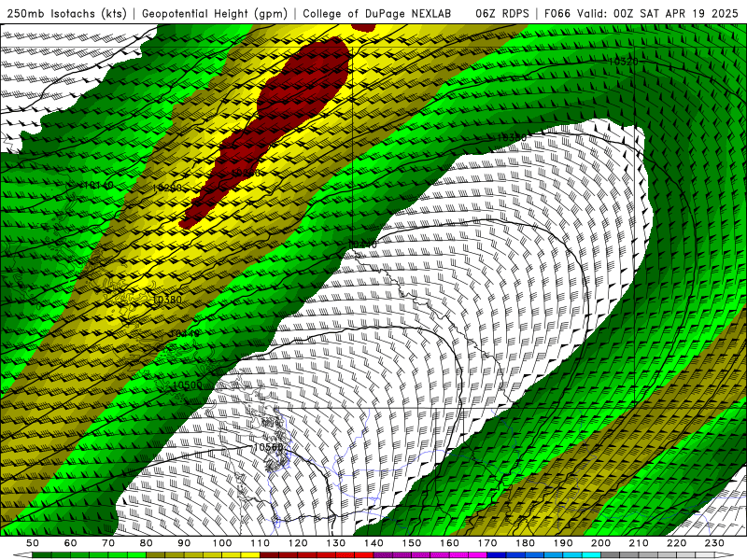Click the 110 knots legend value
The height and width of the screenshot is (560, 747).
[x=260, y=543]
